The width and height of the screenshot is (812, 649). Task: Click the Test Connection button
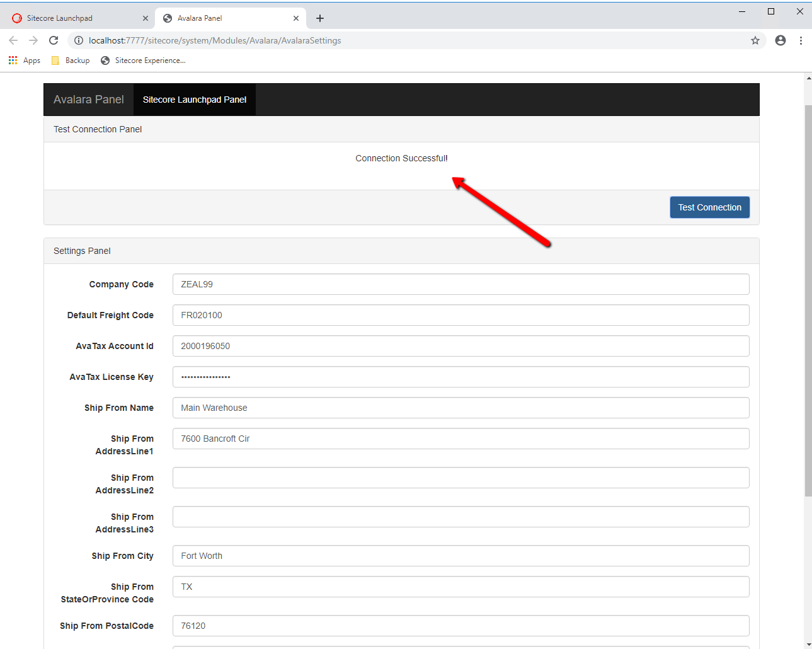coord(710,207)
